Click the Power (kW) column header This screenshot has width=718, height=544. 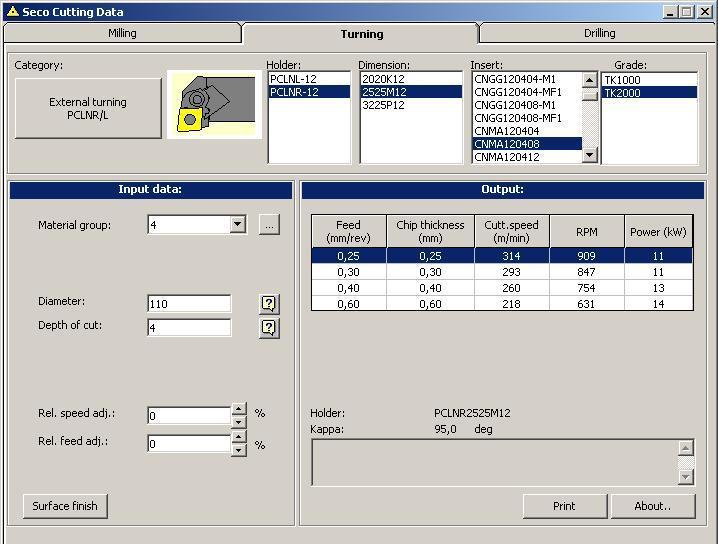658,232
